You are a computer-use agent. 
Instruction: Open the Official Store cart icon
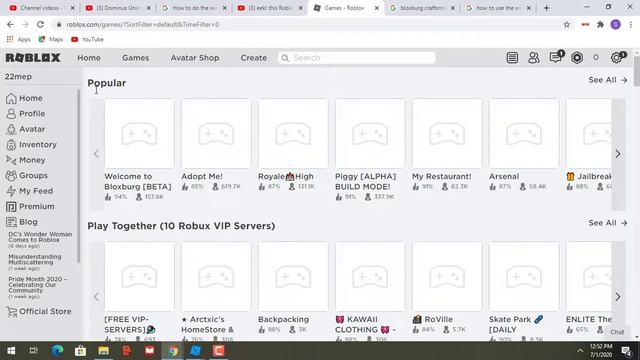point(11,311)
